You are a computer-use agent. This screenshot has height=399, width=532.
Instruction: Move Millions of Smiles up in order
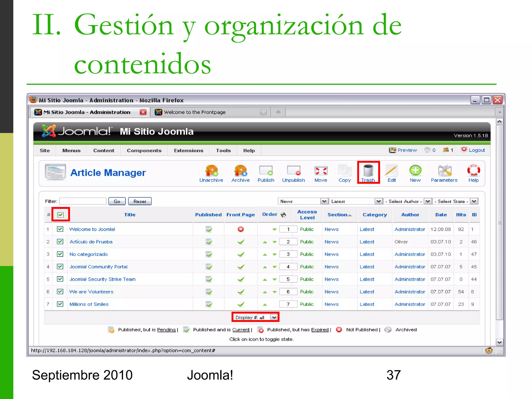pos(265,304)
